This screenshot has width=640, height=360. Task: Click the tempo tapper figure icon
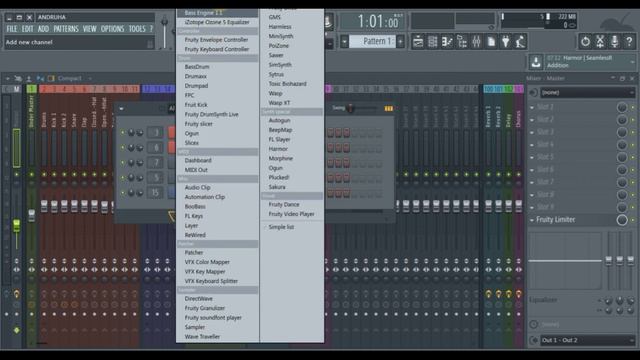(520, 42)
